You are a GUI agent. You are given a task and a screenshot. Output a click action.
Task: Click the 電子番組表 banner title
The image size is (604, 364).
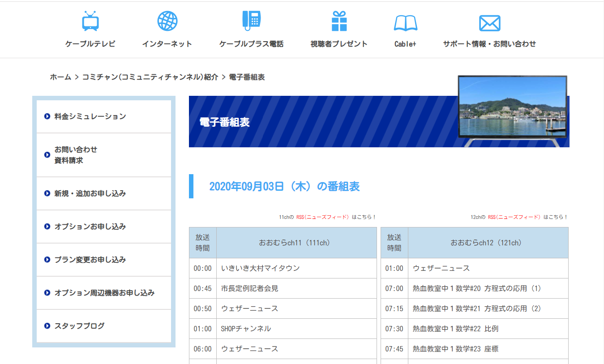point(224,122)
